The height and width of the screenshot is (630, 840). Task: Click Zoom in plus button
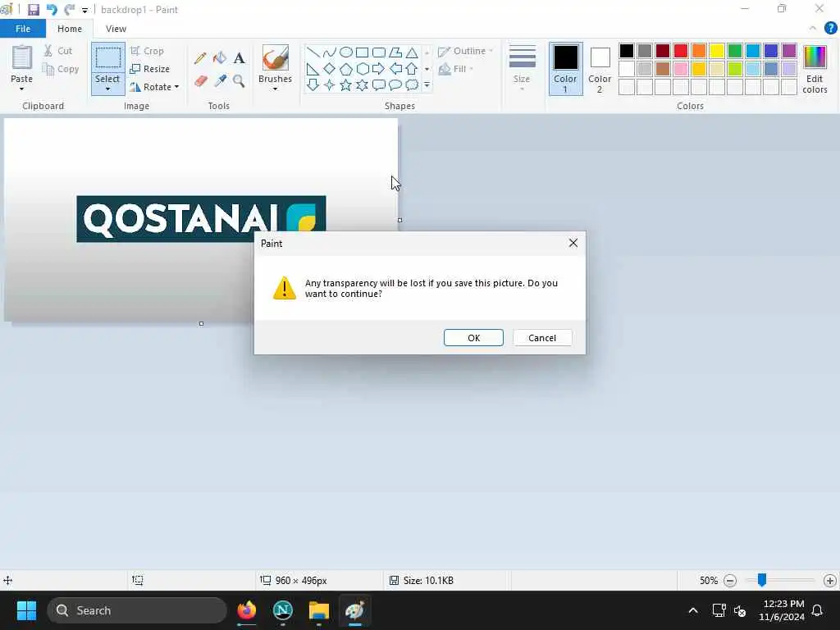(830, 581)
